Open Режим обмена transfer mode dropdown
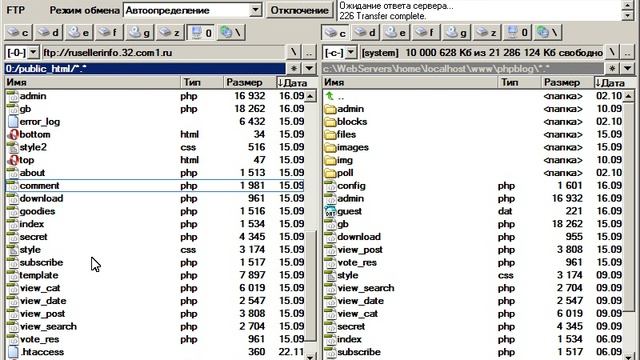 coord(256,10)
